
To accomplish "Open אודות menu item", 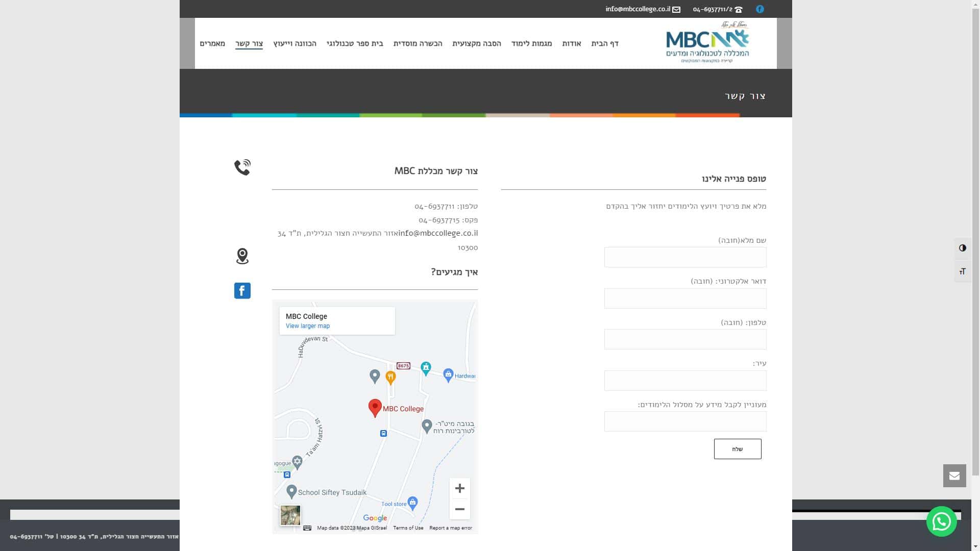I will point(572,43).
